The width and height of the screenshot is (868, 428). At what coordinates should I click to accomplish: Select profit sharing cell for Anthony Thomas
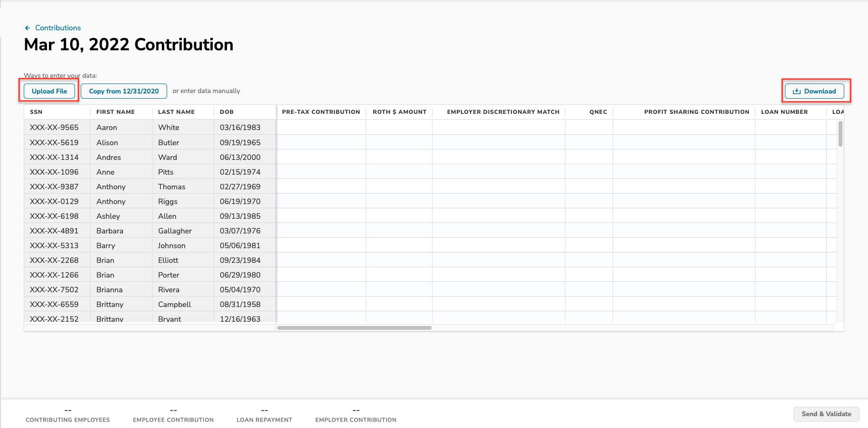point(684,186)
